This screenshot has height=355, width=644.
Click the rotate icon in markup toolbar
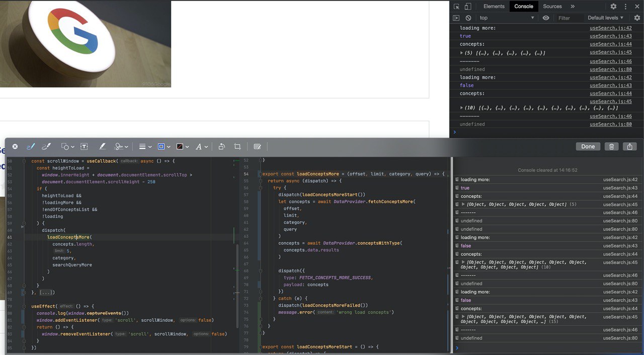[221, 146]
